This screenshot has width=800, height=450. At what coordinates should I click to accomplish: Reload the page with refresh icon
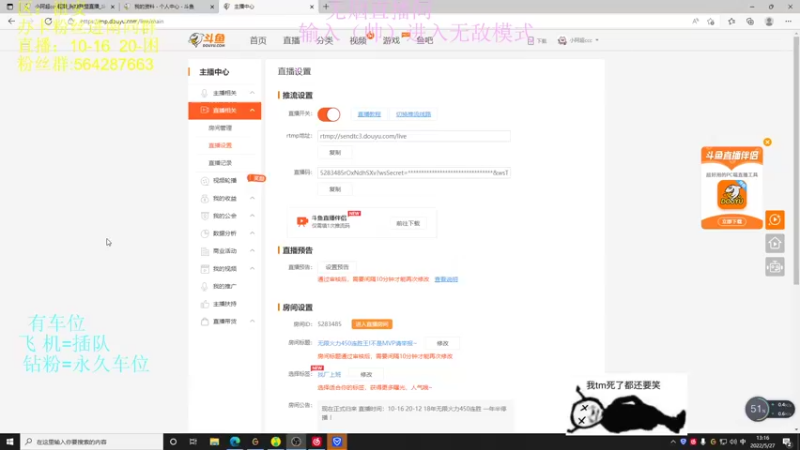tap(48, 21)
